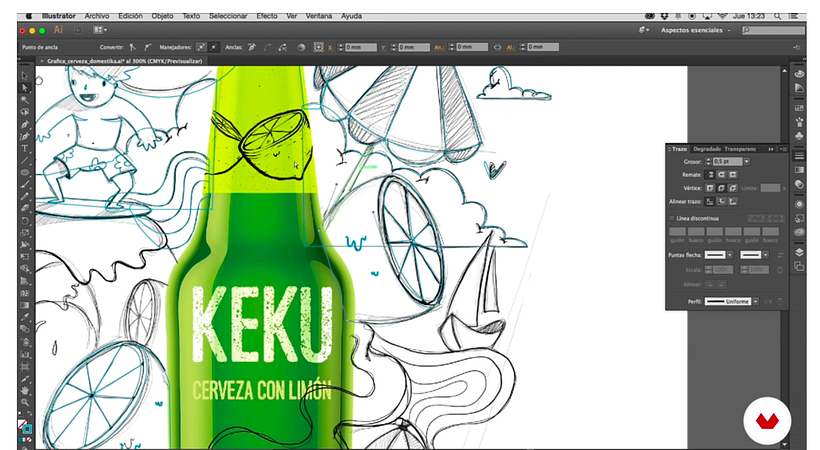820x450 pixels.
Task: Open the Efecto menu
Action: (x=267, y=16)
